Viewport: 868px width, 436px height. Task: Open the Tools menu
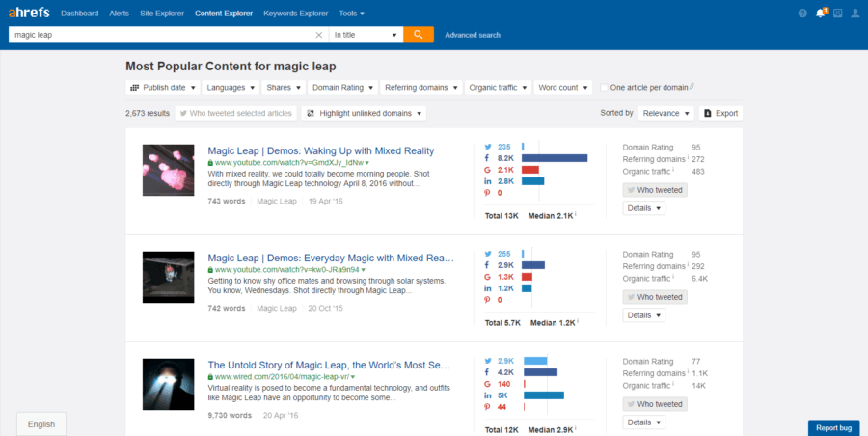point(351,14)
